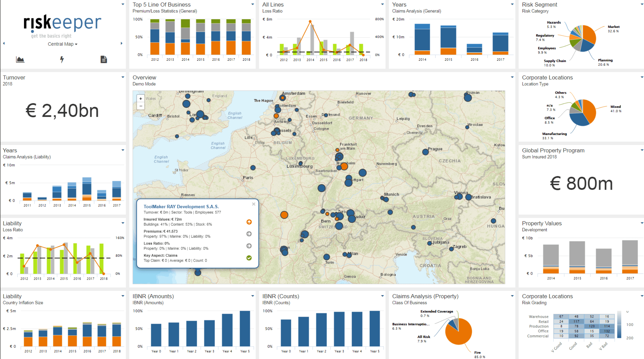
Task: Close the ToolMaker RAY Development popup
Action: point(253,204)
